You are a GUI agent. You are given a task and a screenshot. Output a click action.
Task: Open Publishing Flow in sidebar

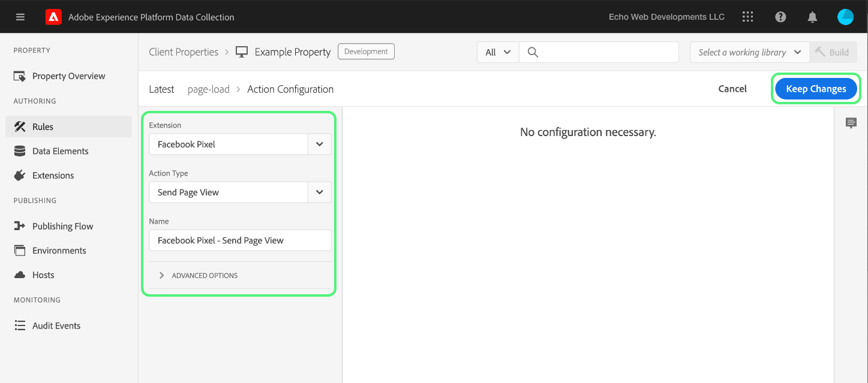point(62,226)
